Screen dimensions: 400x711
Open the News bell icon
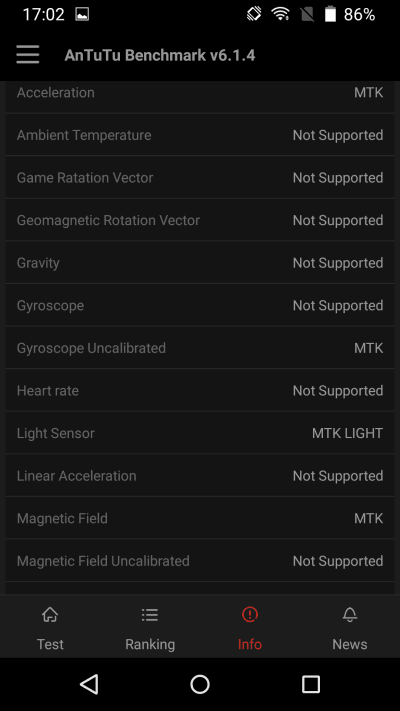click(350, 615)
